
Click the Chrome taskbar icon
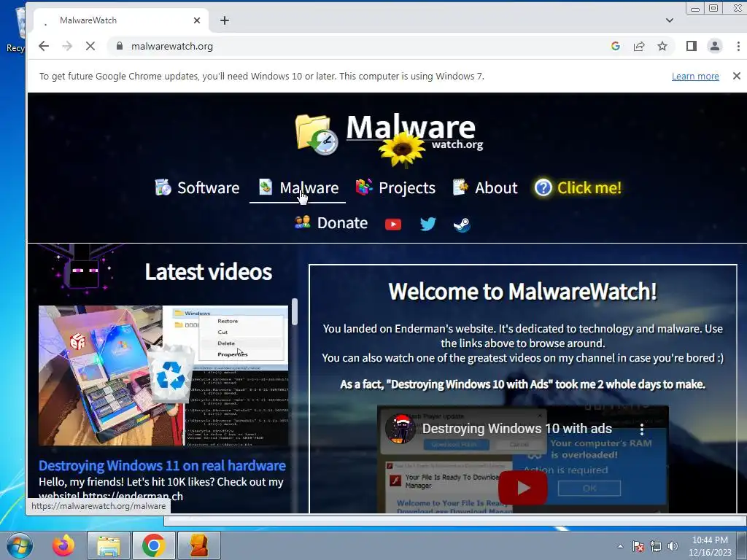153,545
